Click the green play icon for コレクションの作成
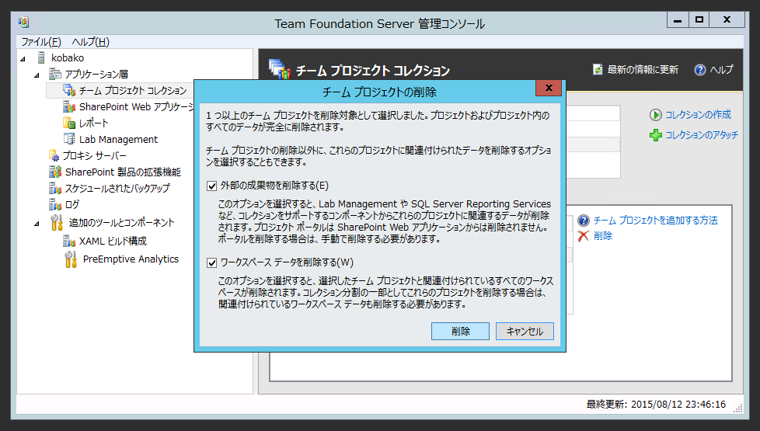This screenshot has width=760, height=431. (655, 115)
